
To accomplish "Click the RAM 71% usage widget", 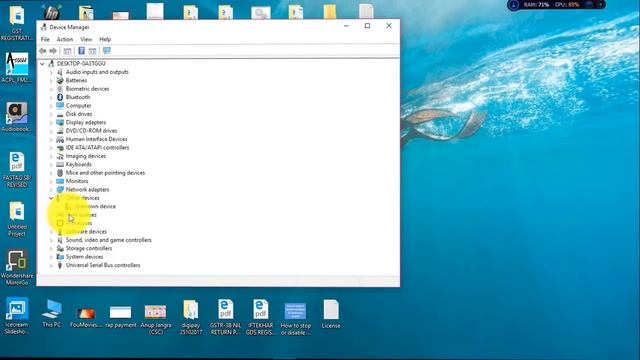I will tap(536, 5).
